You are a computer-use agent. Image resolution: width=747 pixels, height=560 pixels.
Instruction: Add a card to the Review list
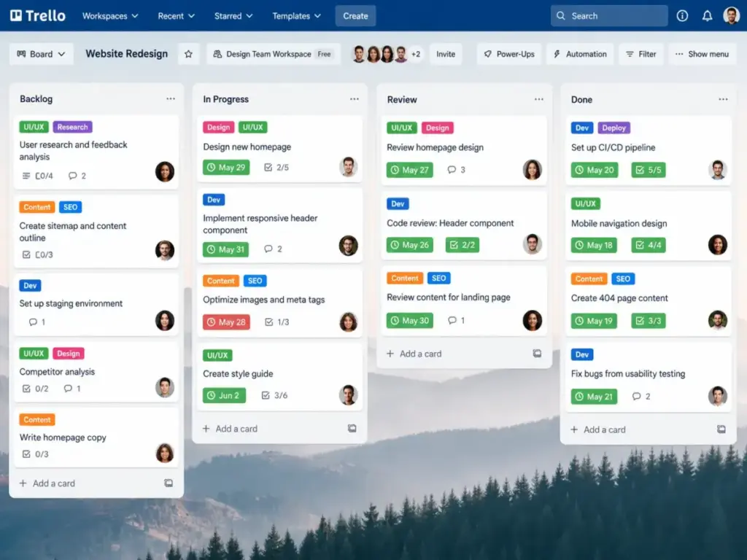click(x=414, y=354)
